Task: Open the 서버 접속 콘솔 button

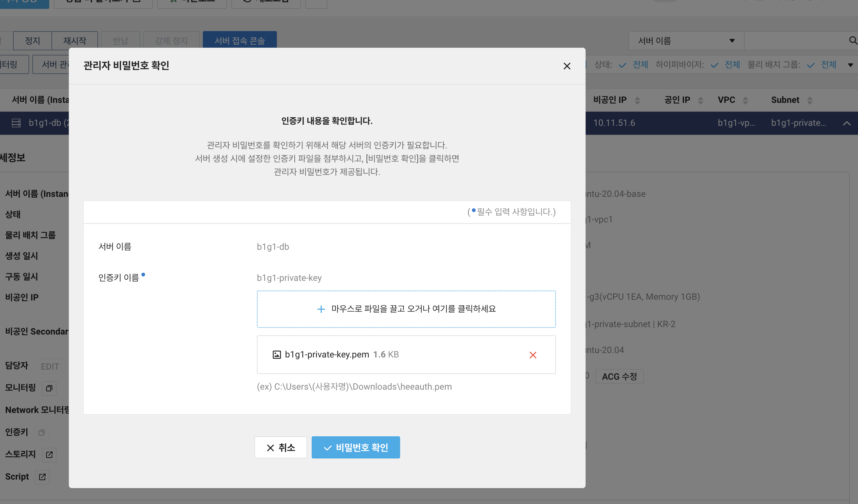Action: coord(240,40)
